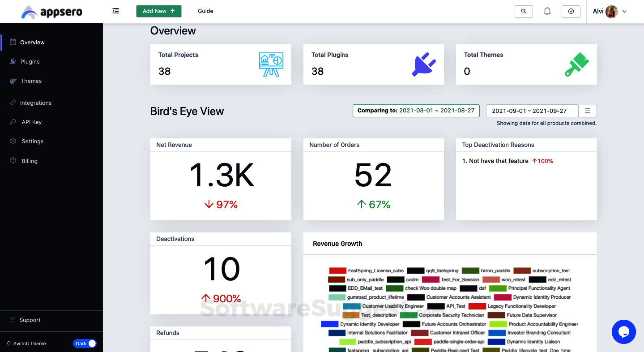Open the filter options beside the date range
This screenshot has width=644, height=352.
coord(587,111)
